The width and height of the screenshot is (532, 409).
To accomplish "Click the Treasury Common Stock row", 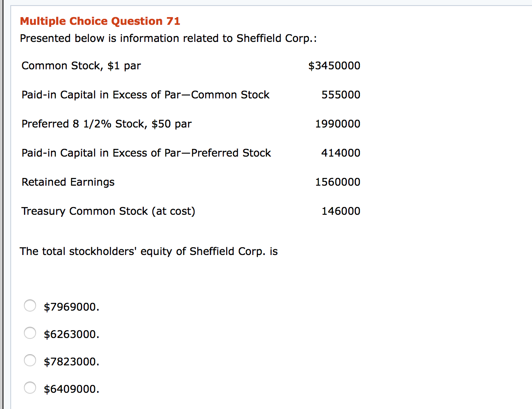I will point(108,211).
